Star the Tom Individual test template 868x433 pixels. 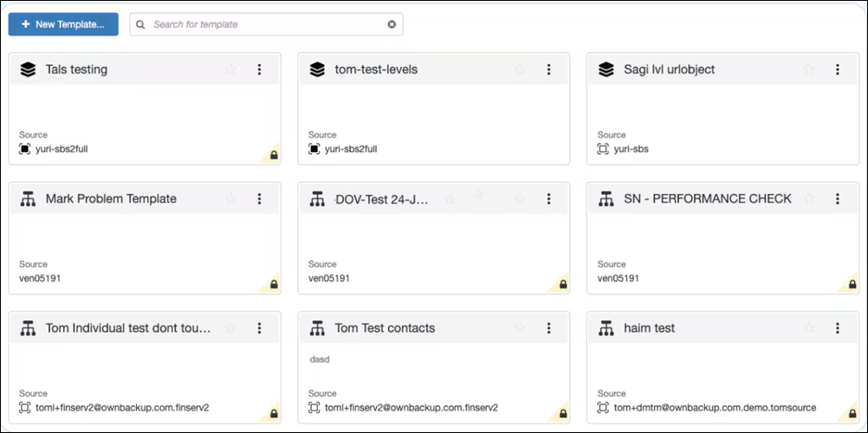230,328
